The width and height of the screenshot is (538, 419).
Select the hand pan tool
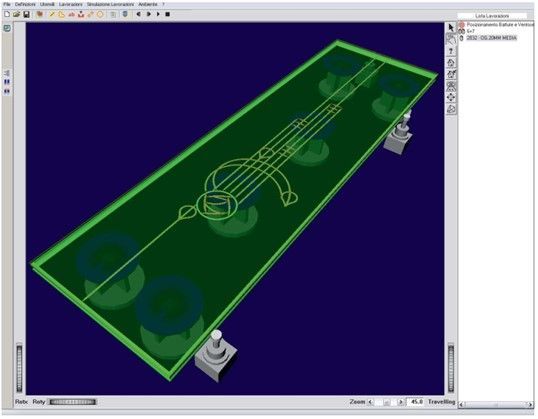click(451, 39)
